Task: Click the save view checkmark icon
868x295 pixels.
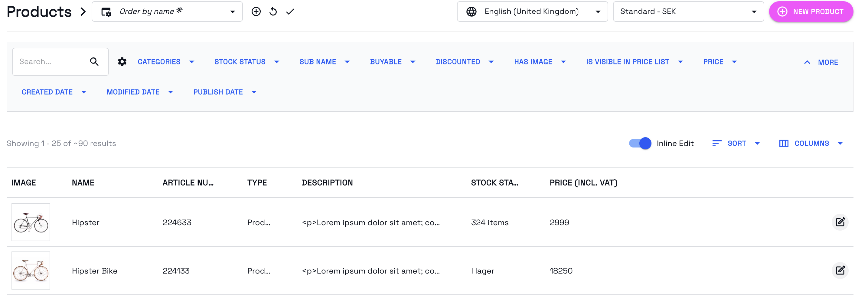Action: pyautogui.click(x=290, y=12)
